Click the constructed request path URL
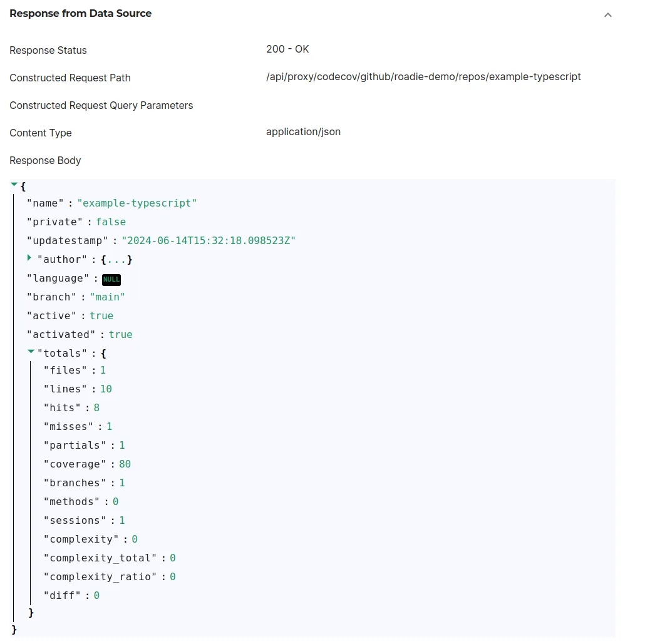The width and height of the screenshot is (655, 644). point(423,77)
